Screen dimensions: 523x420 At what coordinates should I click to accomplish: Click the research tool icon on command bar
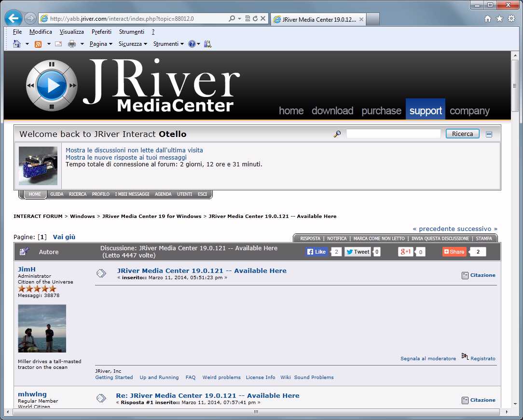[x=208, y=44]
